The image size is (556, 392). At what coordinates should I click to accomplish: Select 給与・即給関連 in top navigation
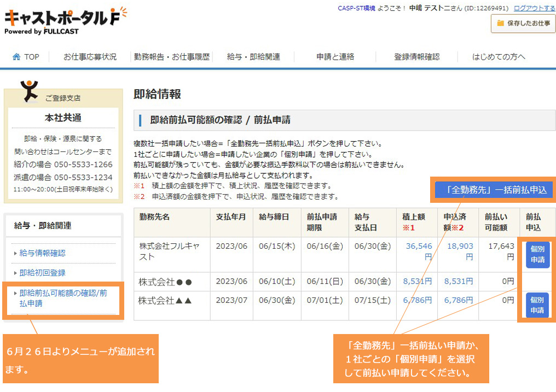pyautogui.click(x=253, y=57)
